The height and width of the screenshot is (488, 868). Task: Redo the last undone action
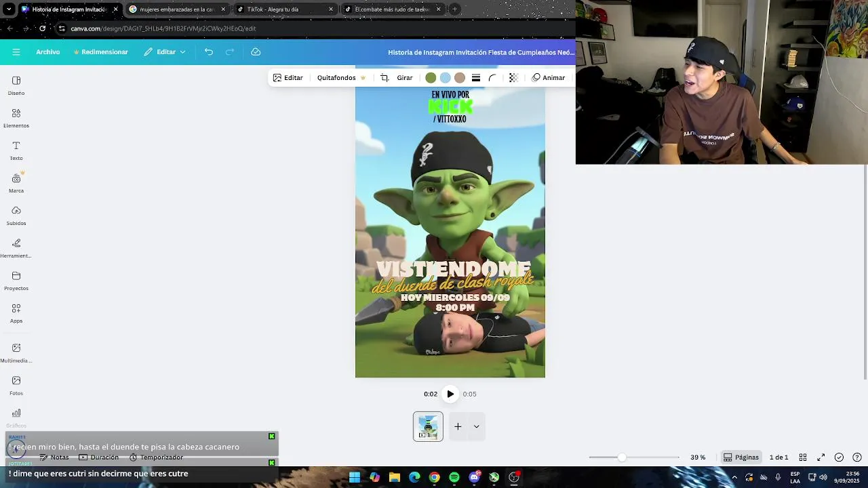coord(230,52)
